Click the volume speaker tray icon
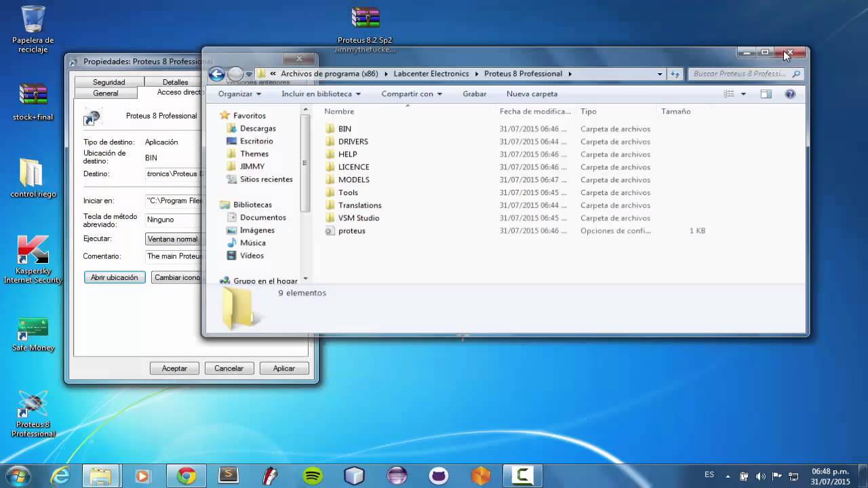The width and height of the screenshot is (868, 488). (760, 476)
